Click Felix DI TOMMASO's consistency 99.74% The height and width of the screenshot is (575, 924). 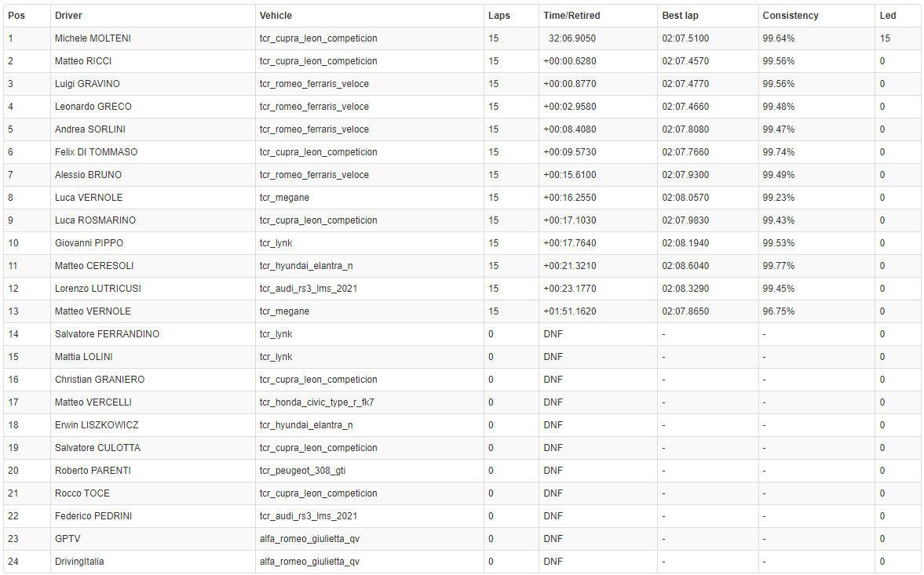click(x=778, y=152)
